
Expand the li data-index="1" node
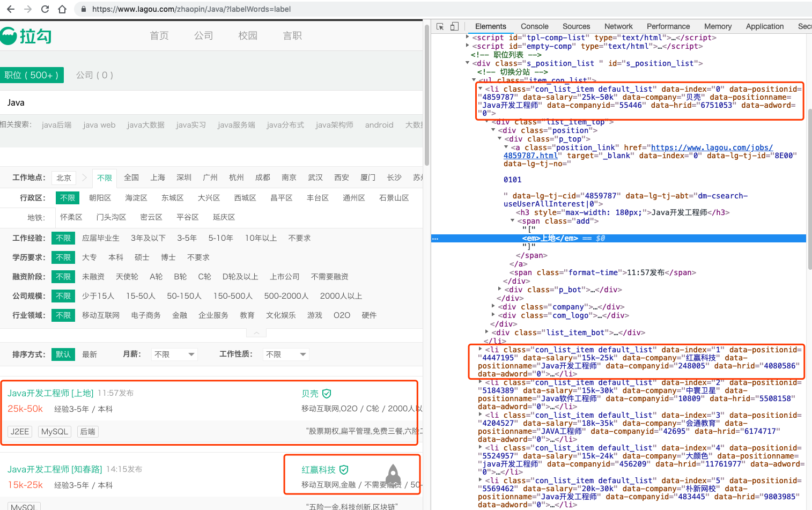[x=480, y=349]
